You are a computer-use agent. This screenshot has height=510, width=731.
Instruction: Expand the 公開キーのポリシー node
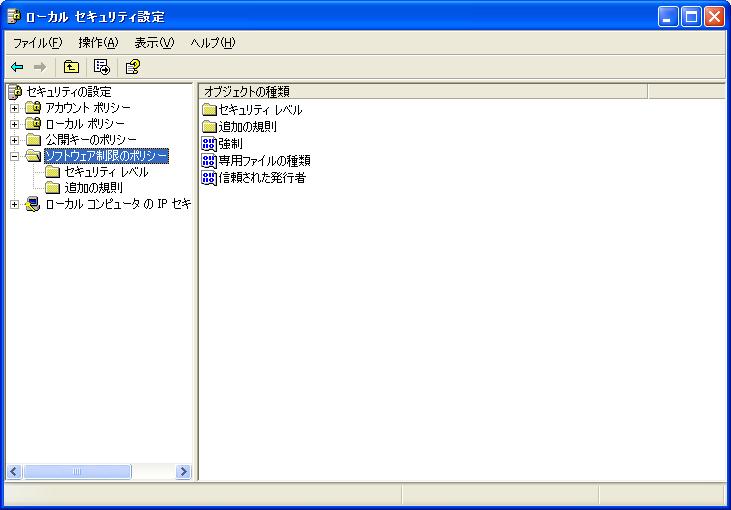(x=14, y=140)
